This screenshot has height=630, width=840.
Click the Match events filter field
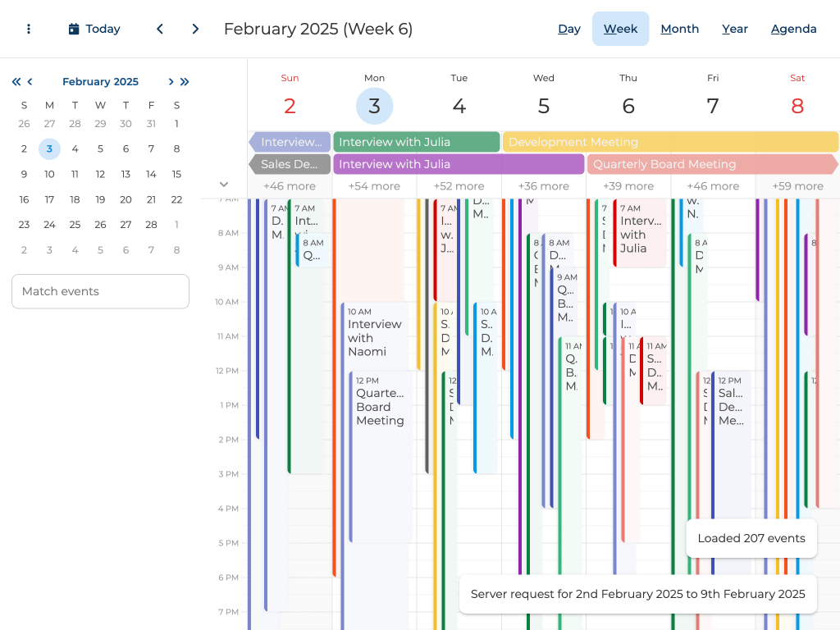[100, 291]
